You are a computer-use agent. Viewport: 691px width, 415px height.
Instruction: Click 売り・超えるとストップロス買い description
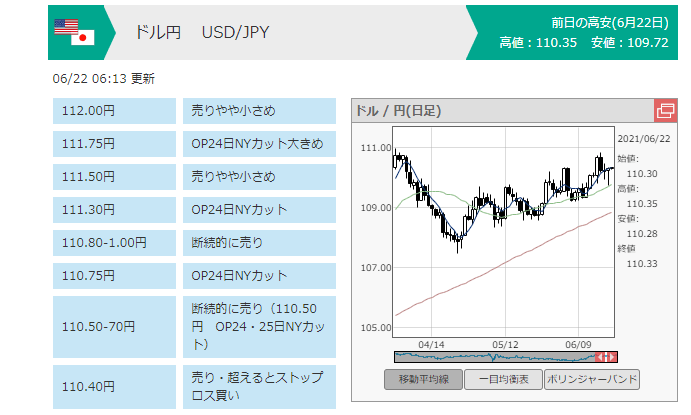point(258,386)
